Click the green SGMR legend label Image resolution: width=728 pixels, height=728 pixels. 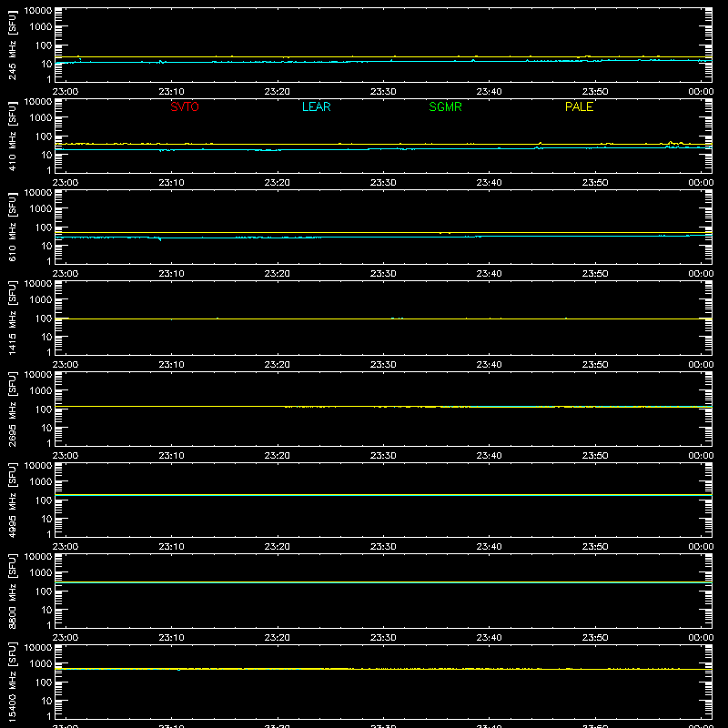(x=445, y=106)
